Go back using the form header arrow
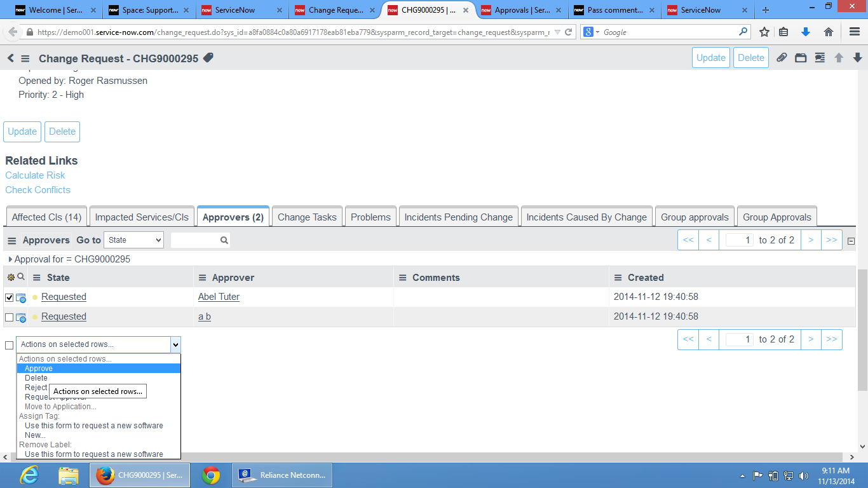868x488 pixels. click(10, 58)
